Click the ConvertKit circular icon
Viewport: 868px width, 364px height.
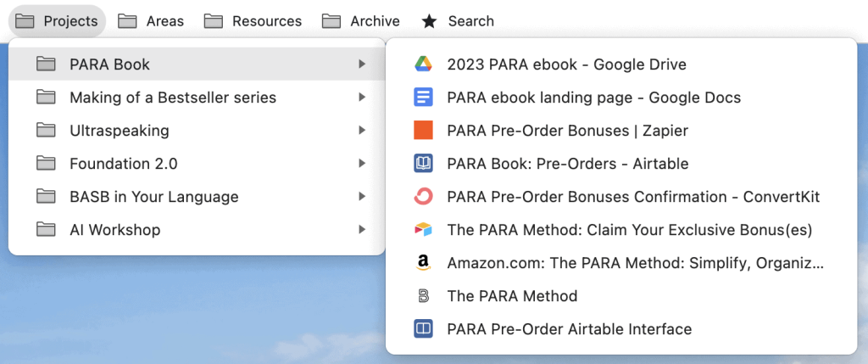tap(423, 197)
